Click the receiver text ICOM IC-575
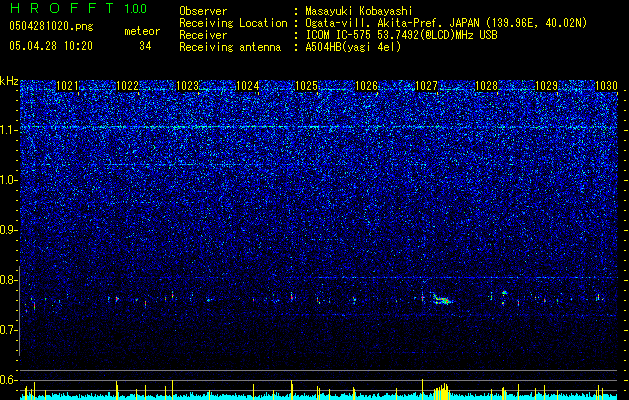Image resolution: width=629 pixels, height=400 pixels. coord(338,35)
